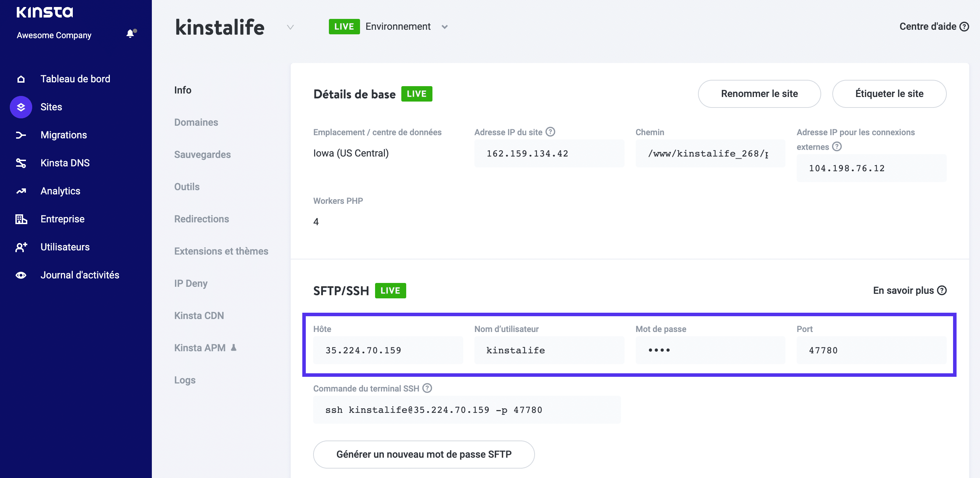This screenshot has height=478, width=980.
Task: Click Chemin path field /www/kinstalife_268
Action: pos(710,153)
